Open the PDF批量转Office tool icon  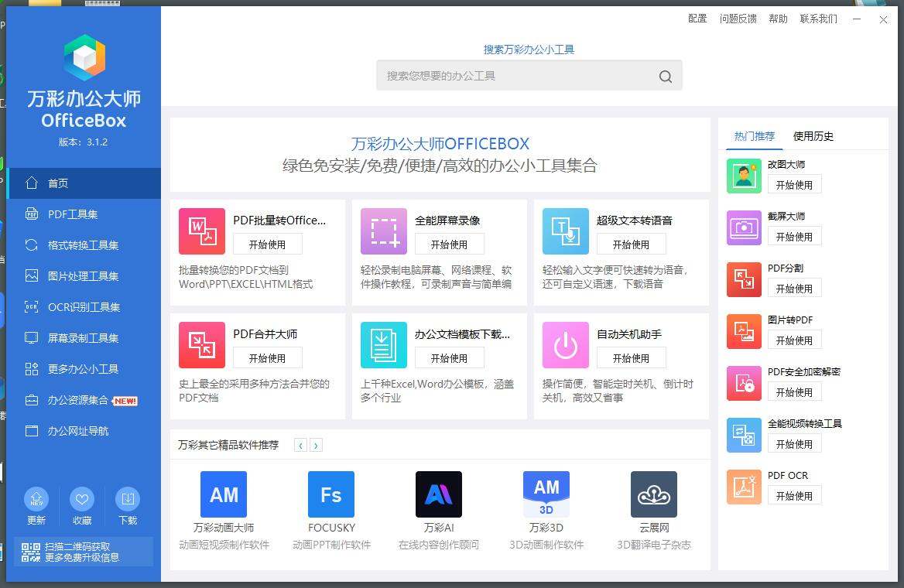pyautogui.click(x=202, y=231)
